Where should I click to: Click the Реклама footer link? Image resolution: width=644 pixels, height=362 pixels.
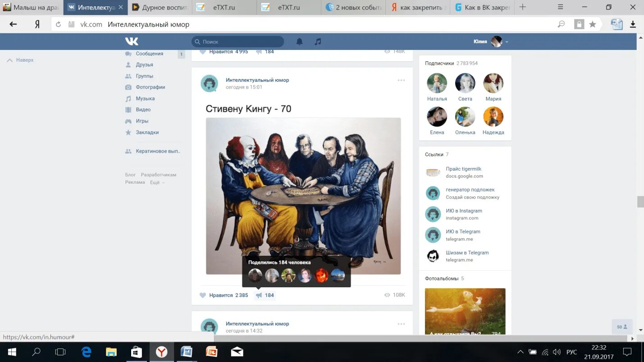[x=135, y=182]
